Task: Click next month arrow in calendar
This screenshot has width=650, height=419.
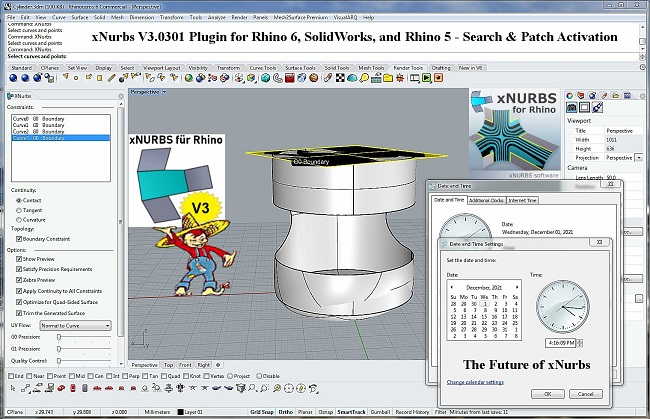Action: 517,287
